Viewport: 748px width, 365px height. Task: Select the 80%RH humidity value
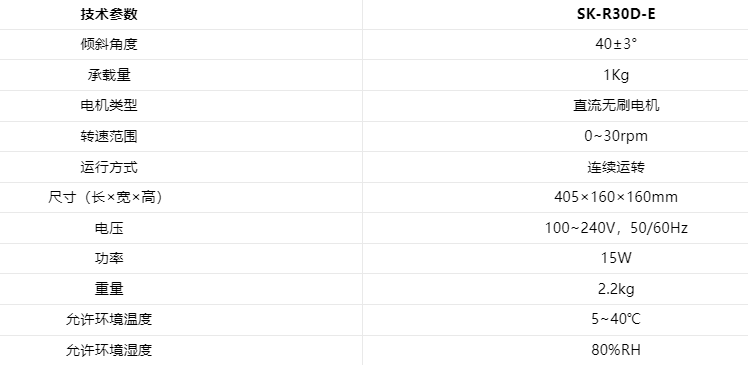616,350
